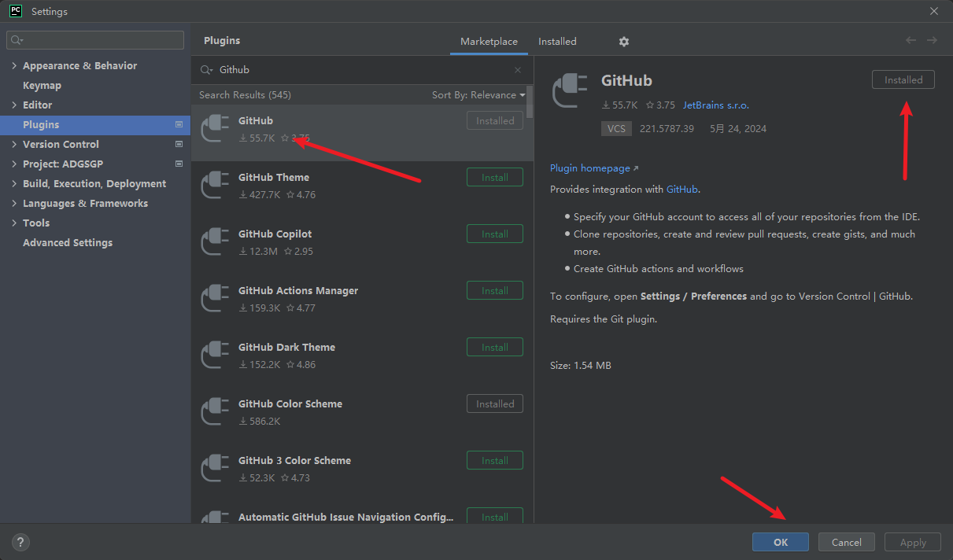Click the project-level marker beside Project: ADGSGP
Screen dimensions: 953x560
click(179, 164)
